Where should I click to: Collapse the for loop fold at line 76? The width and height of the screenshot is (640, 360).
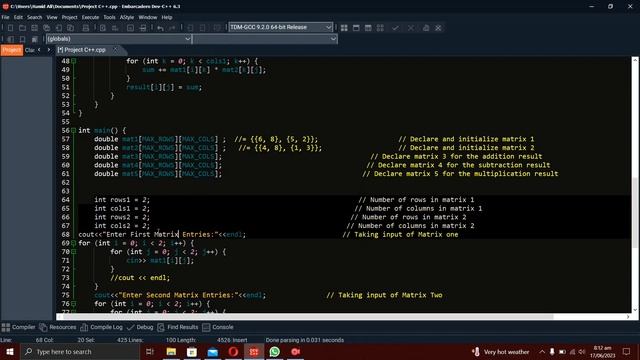tap(73, 304)
